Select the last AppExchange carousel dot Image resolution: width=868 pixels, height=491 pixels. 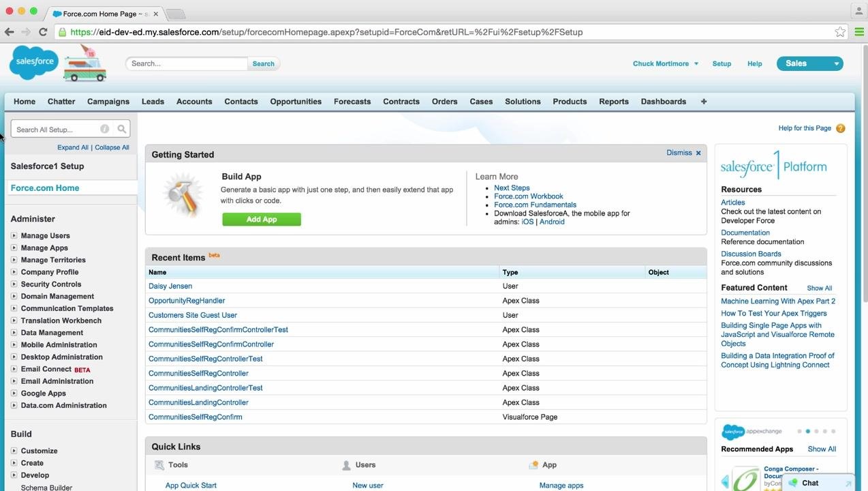[x=833, y=431]
